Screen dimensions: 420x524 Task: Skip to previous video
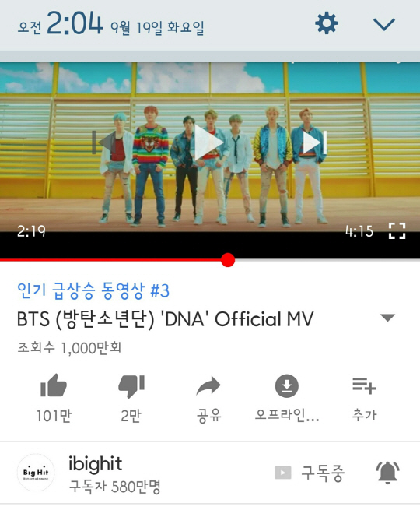pos(103,142)
